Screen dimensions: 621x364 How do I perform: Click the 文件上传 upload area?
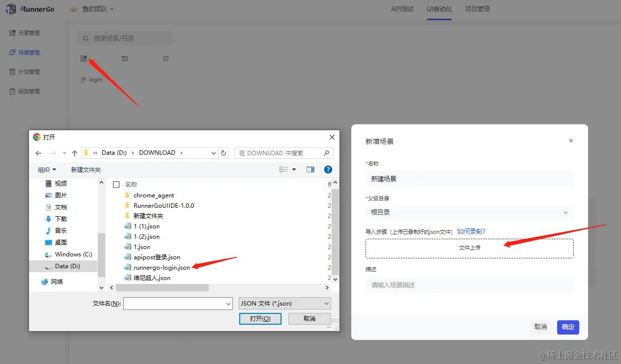[469, 248]
